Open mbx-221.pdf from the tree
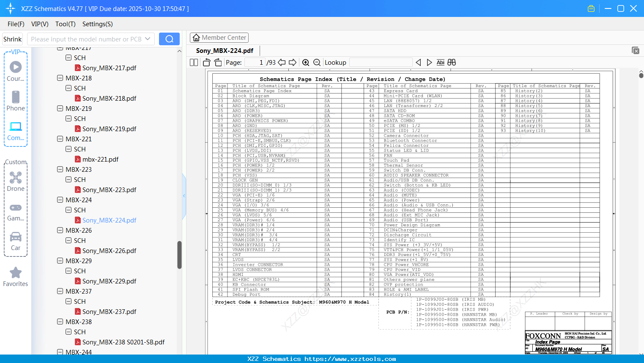The width and height of the screenshot is (644, 363). pyautogui.click(x=100, y=159)
